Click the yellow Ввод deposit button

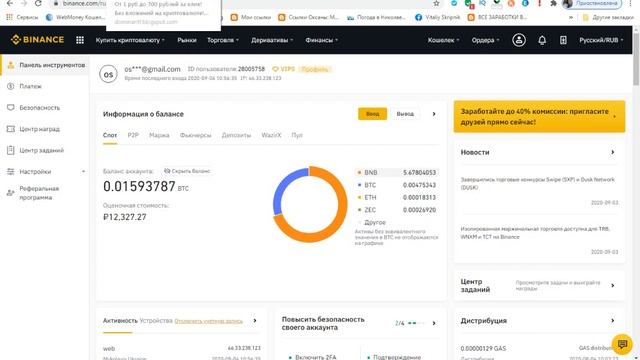tap(372, 114)
